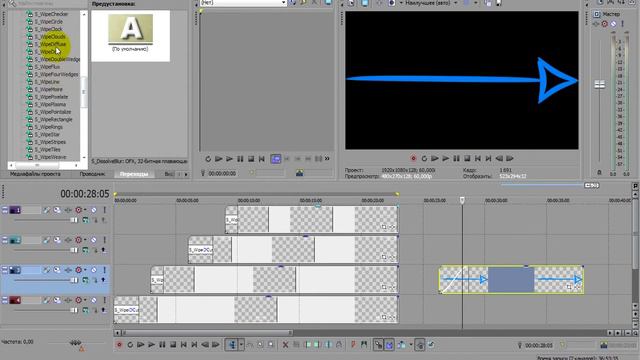The image size is (640, 360).
Task: Select the Normal Edit tool
Action: (232, 345)
